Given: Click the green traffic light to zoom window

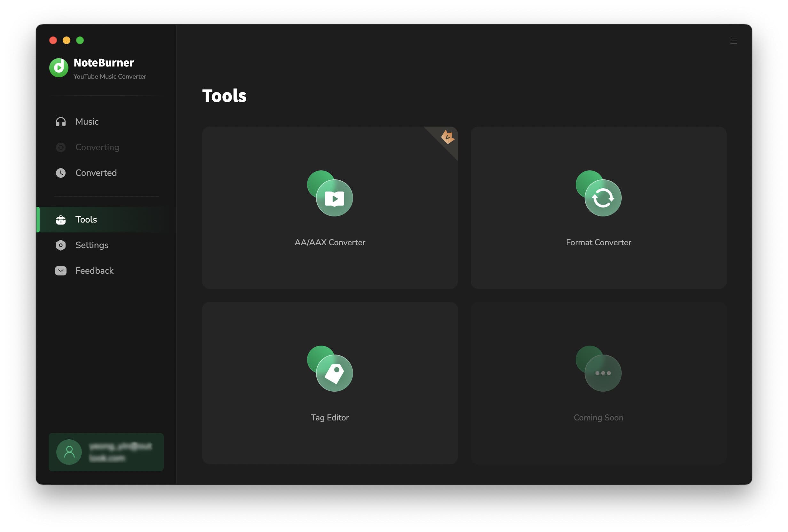Looking at the screenshot, I should [80, 40].
